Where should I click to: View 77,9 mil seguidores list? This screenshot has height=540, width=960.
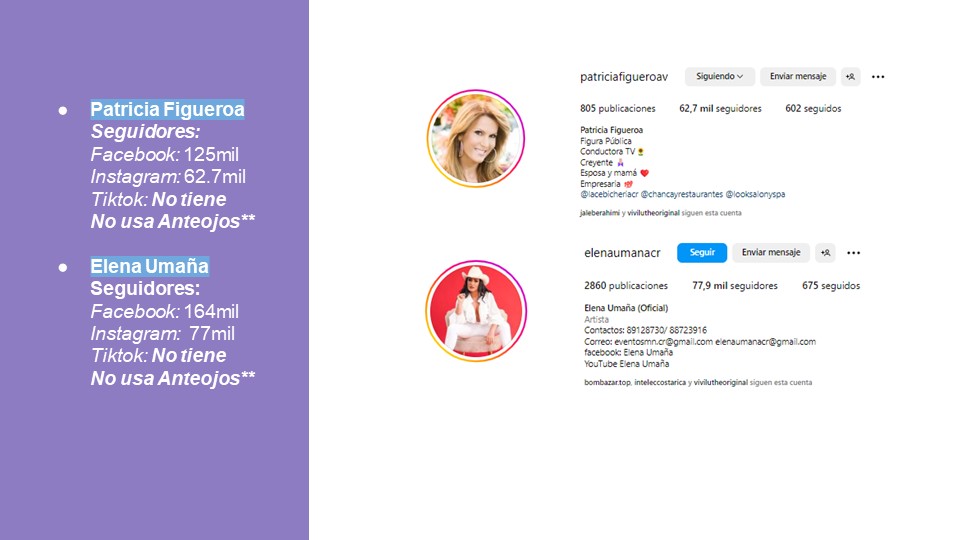[735, 285]
